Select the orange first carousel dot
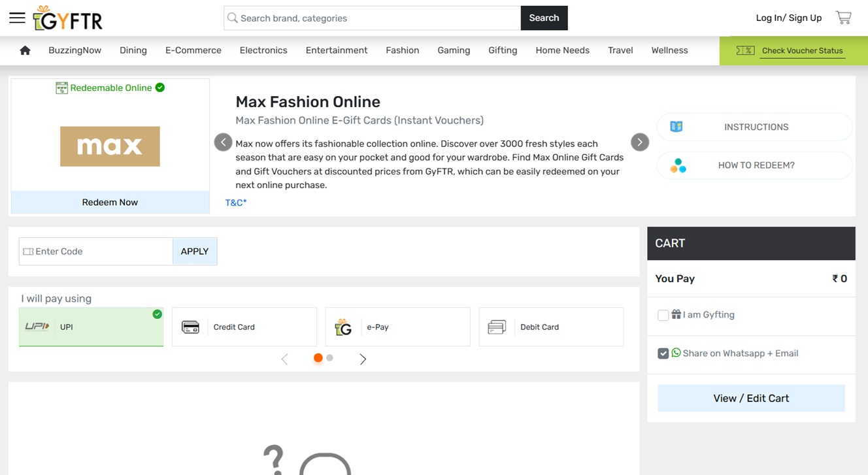The width and height of the screenshot is (868, 475). [318, 357]
